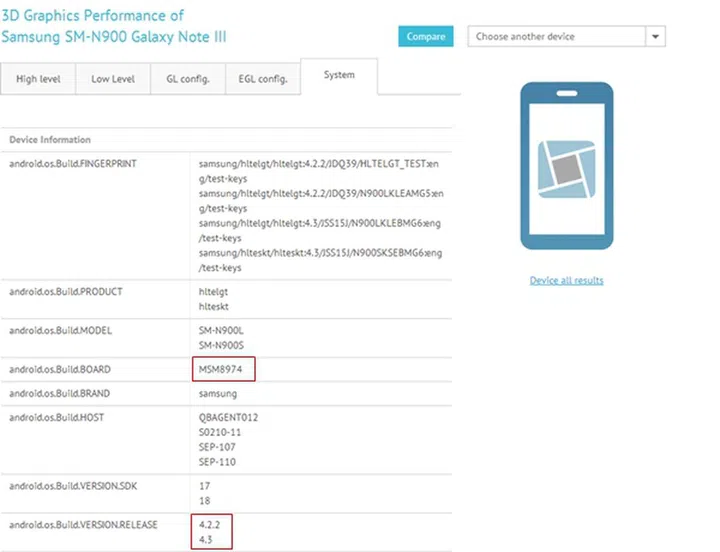Click the 4.2.2 release version value
Screen dimensions: 720x552
(x=210, y=524)
